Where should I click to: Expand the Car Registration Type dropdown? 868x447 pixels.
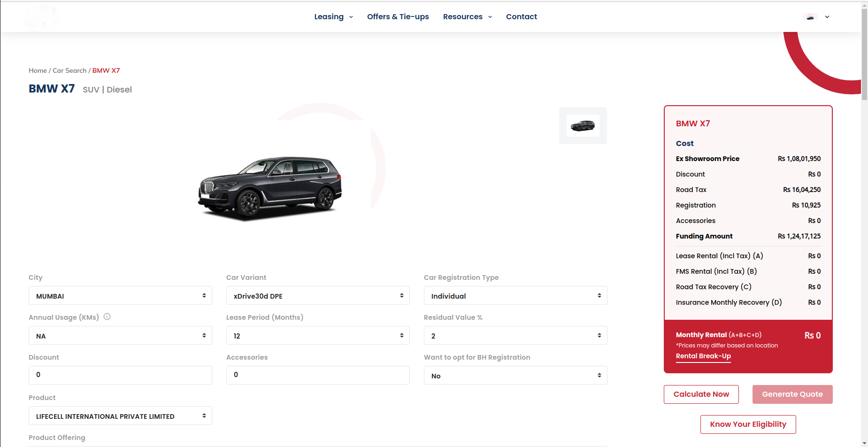click(515, 295)
